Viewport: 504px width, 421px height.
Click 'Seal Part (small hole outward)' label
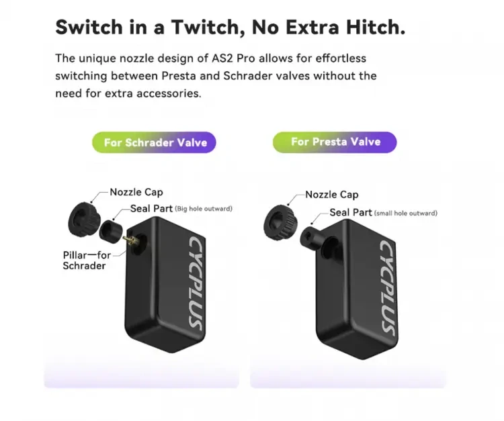pyautogui.click(x=382, y=212)
